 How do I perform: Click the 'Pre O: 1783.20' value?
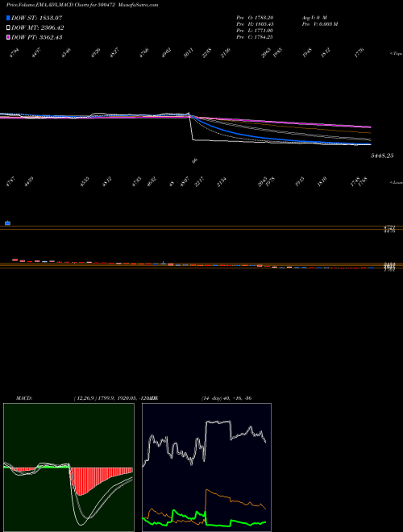tap(255, 17)
